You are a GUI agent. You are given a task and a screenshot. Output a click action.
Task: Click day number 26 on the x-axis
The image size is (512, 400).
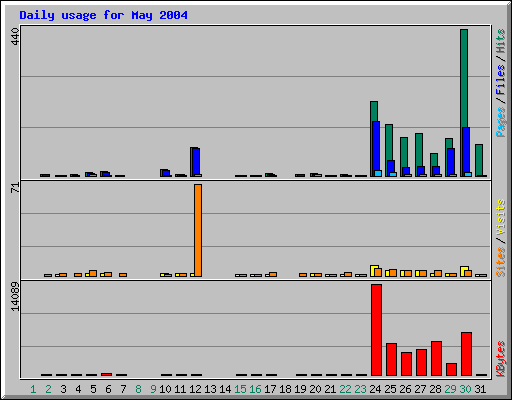(x=405, y=389)
